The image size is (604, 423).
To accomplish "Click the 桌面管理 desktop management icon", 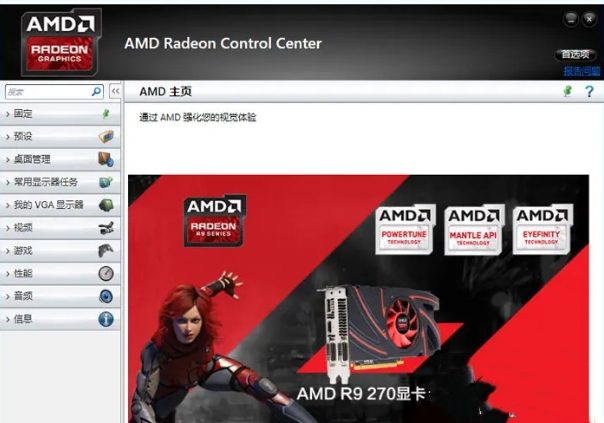I will pyautogui.click(x=106, y=159).
